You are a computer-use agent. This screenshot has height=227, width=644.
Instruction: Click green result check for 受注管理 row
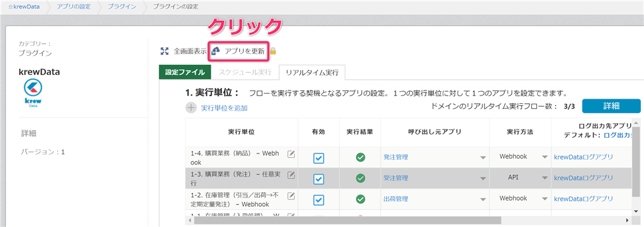(x=360, y=178)
